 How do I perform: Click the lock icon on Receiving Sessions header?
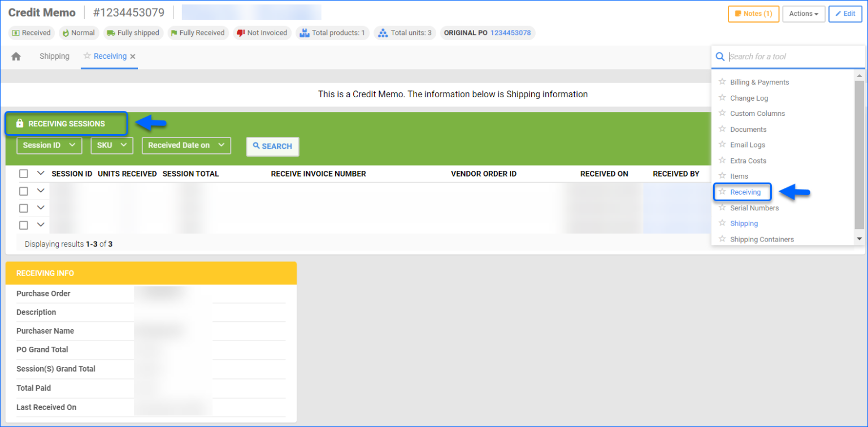(19, 123)
